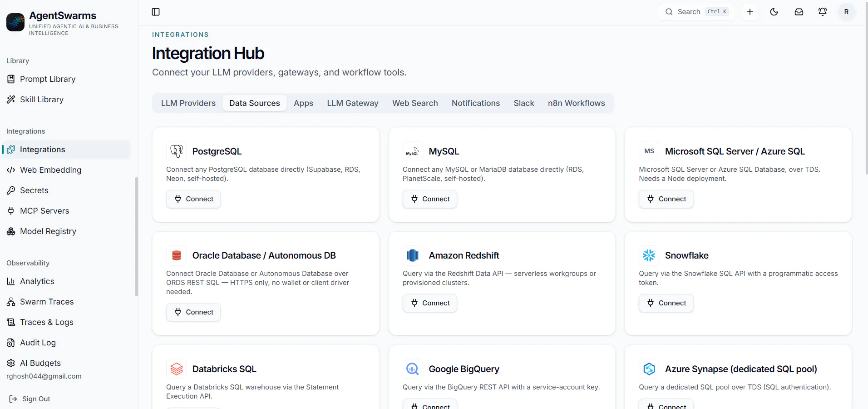Screen dimensions: 868x409
Task: Click the plus create icon in header
Action: tap(750, 12)
